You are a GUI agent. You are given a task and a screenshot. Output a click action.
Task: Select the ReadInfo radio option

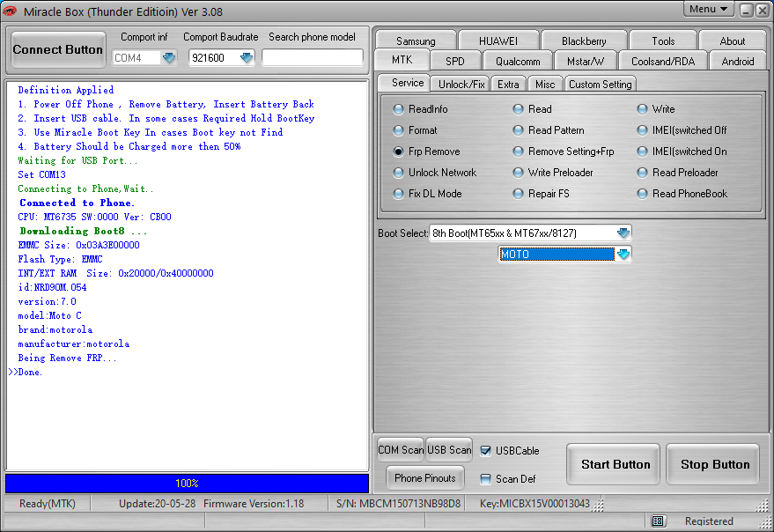(398, 109)
